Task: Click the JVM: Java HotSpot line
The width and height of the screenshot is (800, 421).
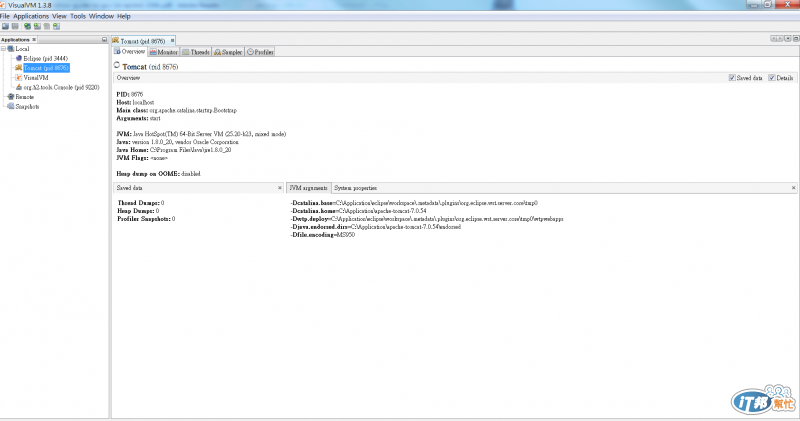Action: [201, 134]
